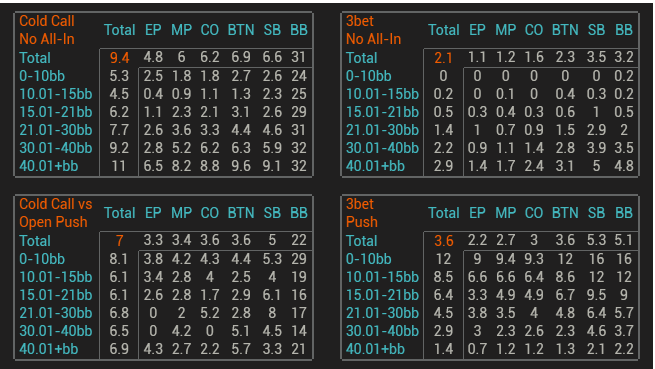Click the Total header in 3bet No All-In table
Viewport: 655px width, 369px height.
click(443, 30)
